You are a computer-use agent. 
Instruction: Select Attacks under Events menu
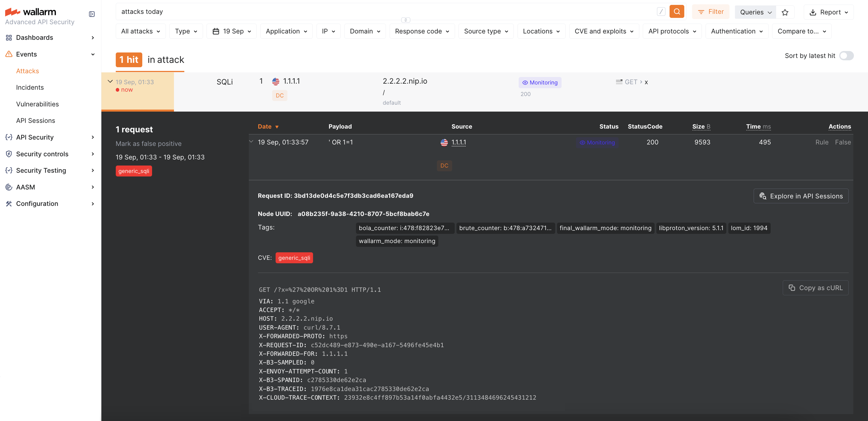pyautogui.click(x=27, y=71)
